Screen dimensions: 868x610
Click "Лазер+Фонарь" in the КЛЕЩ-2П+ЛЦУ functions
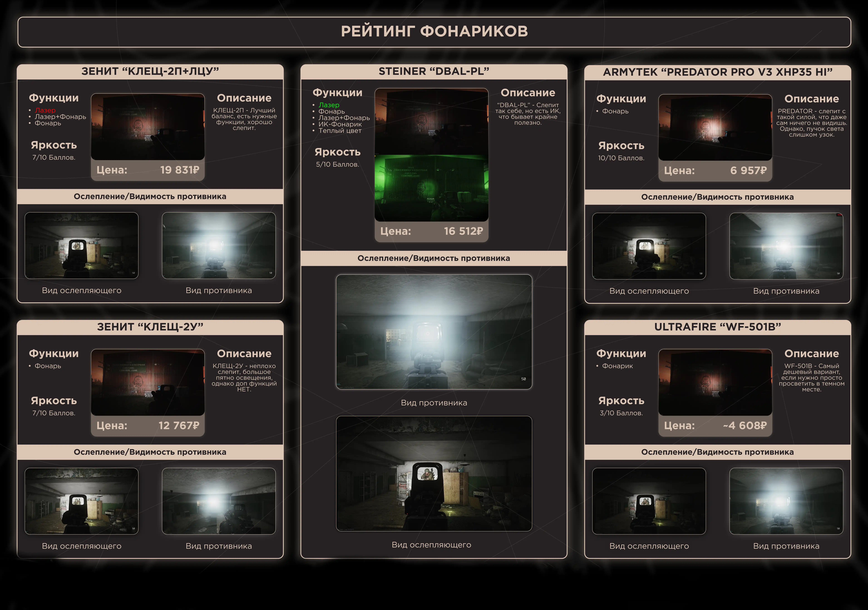pos(61,117)
